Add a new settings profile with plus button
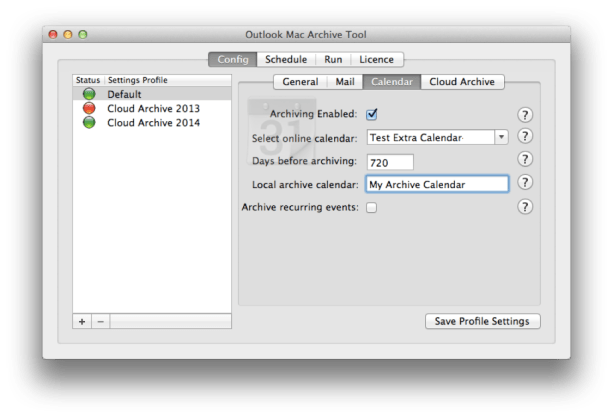 82,321
